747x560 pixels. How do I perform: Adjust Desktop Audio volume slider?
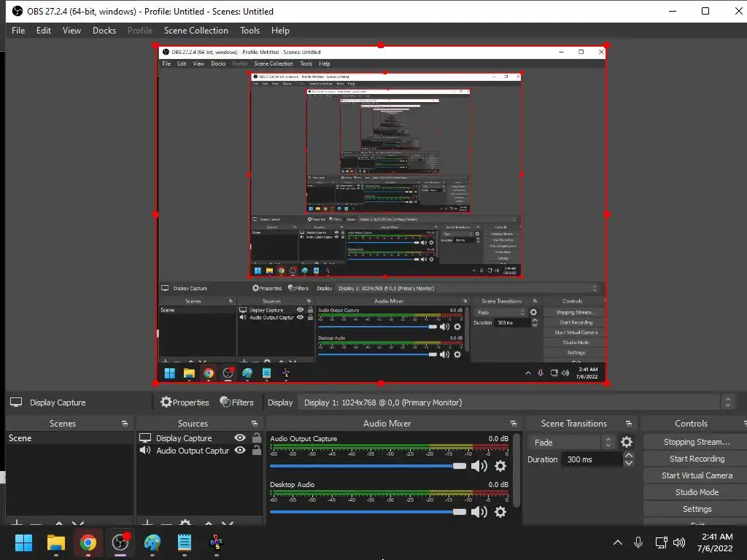click(368, 512)
